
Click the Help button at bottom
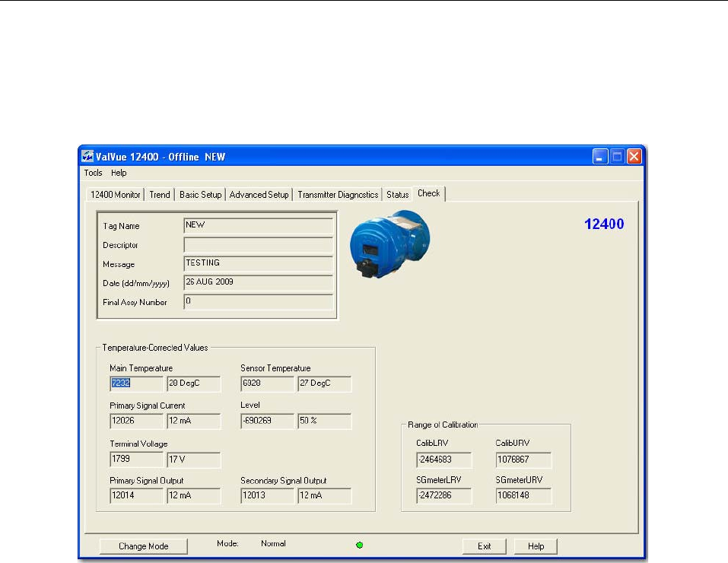pos(536,546)
